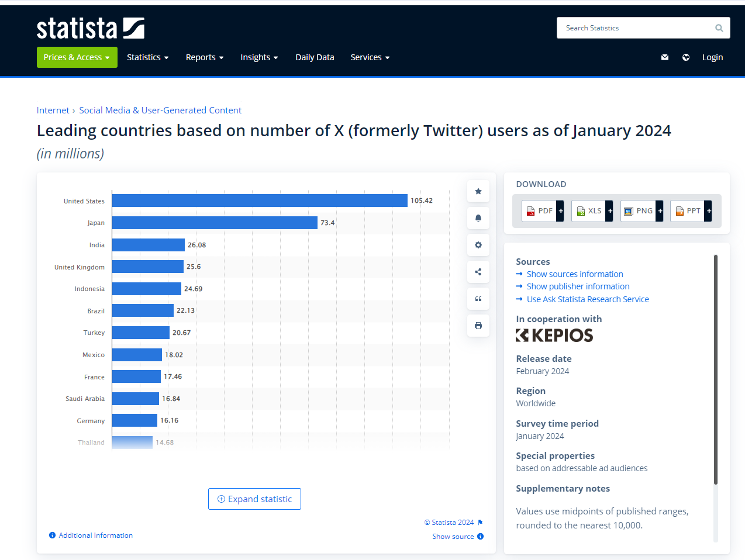The width and height of the screenshot is (745, 560).
Task: Click the Search Statistics input field
Action: 634,28
